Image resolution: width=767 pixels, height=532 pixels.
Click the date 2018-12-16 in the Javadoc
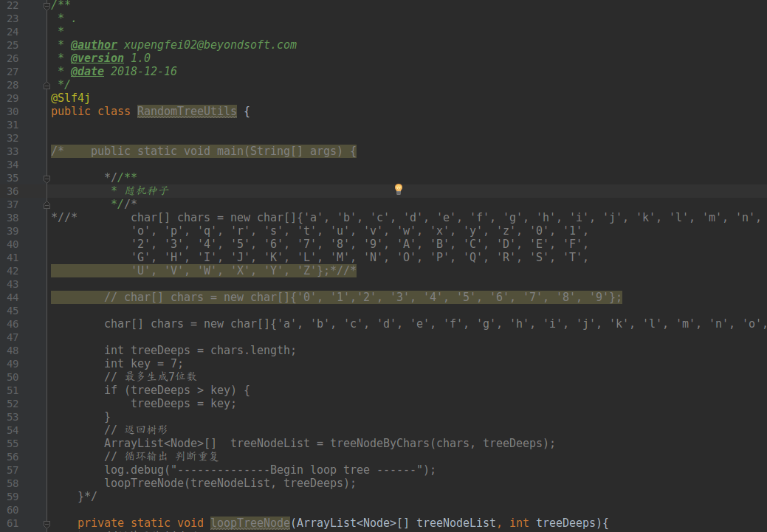pyautogui.click(x=144, y=72)
